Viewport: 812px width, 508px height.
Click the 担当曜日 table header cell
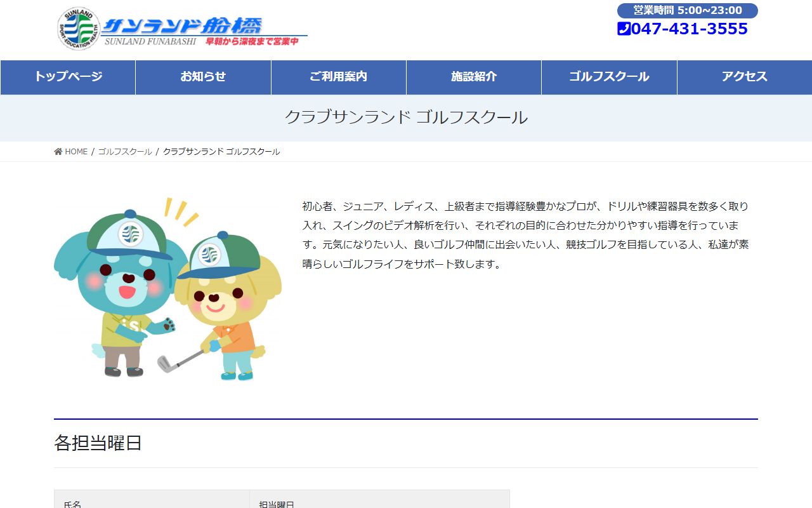tap(380, 499)
